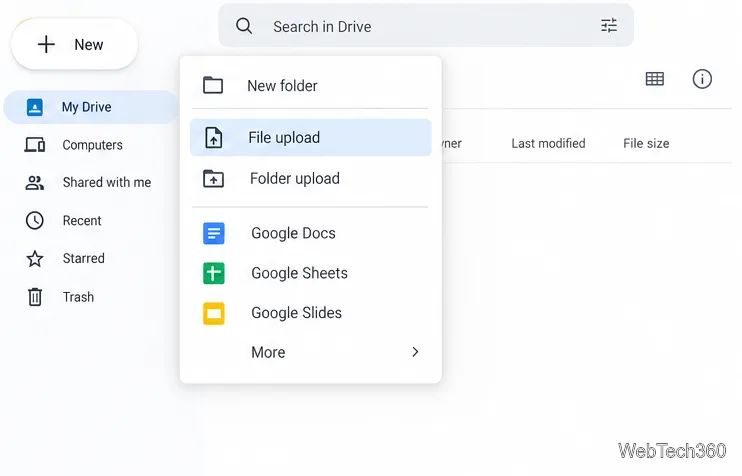The image size is (742, 476).
Task: Select Folder upload menu item
Action: click(310, 178)
